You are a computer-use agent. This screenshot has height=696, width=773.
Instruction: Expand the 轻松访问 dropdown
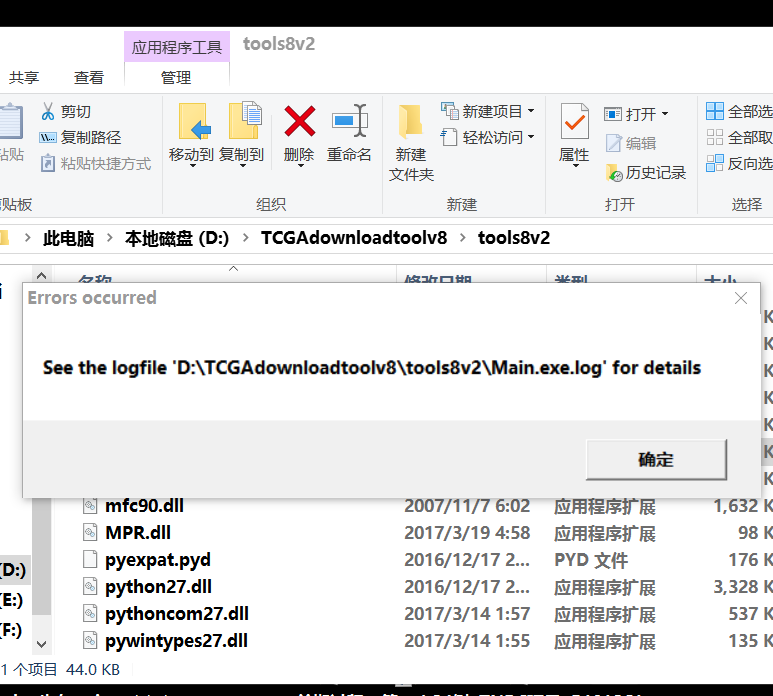pos(531,137)
